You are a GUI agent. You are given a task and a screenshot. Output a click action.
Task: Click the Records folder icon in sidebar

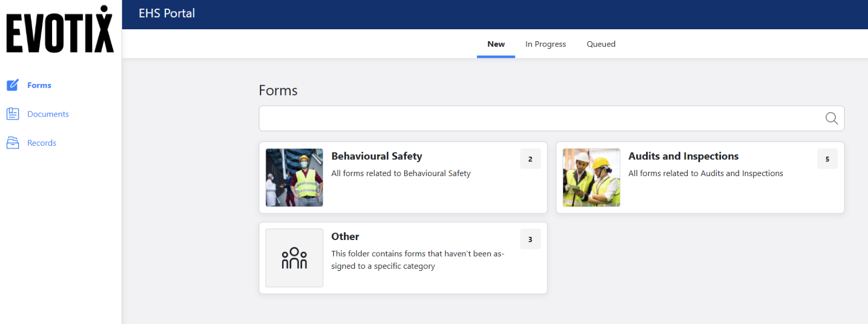coord(12,142)
